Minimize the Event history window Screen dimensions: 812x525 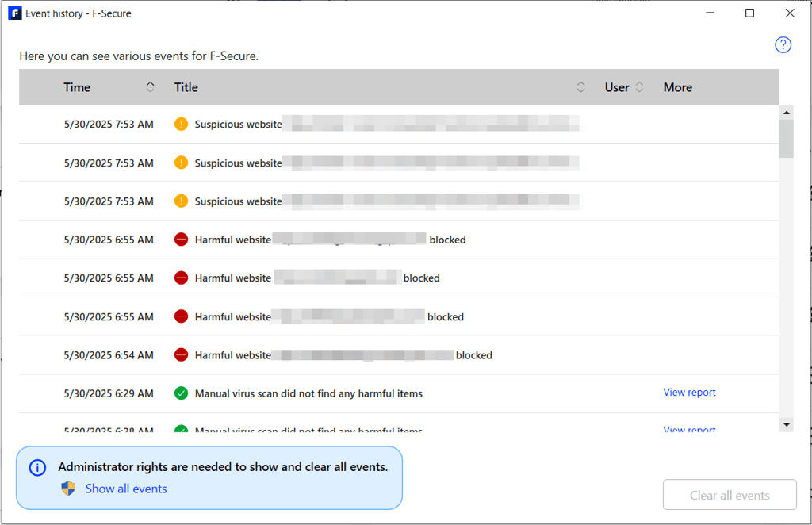click(x=710, y=13)
